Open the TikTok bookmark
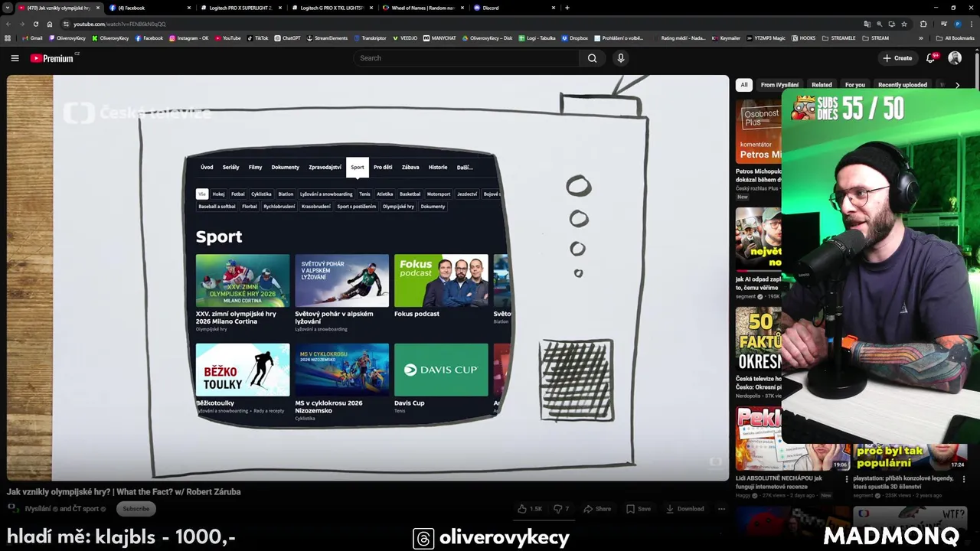 (258, 37)
